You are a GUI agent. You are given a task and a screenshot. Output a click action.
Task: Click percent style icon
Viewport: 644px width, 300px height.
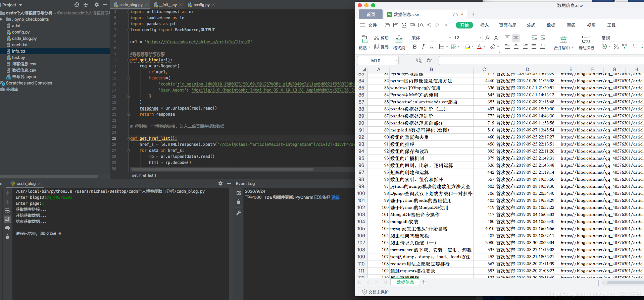616,47
